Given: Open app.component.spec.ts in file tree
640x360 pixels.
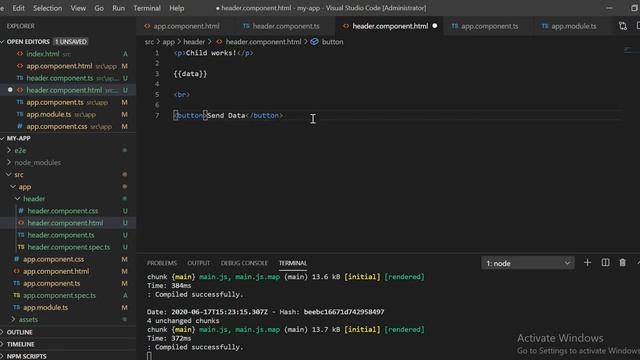Looking at the screenshot, I should (x=59, y=296).
